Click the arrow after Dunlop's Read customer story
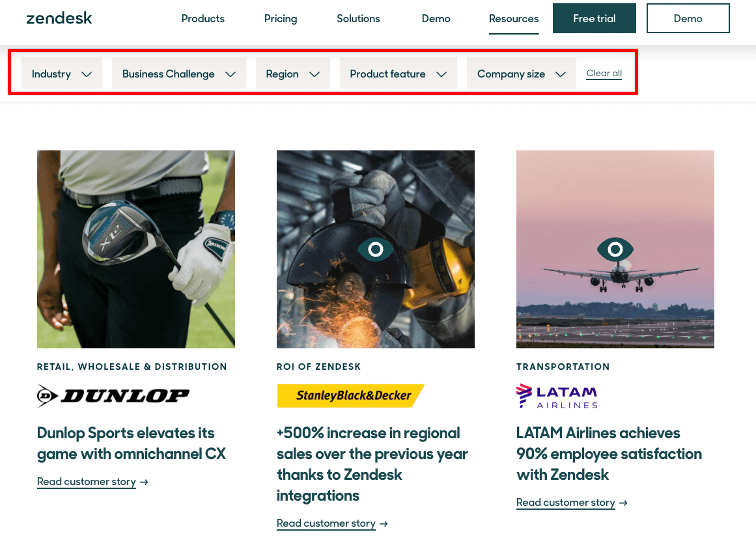This screenshot has width=756, height=543. 144,482
